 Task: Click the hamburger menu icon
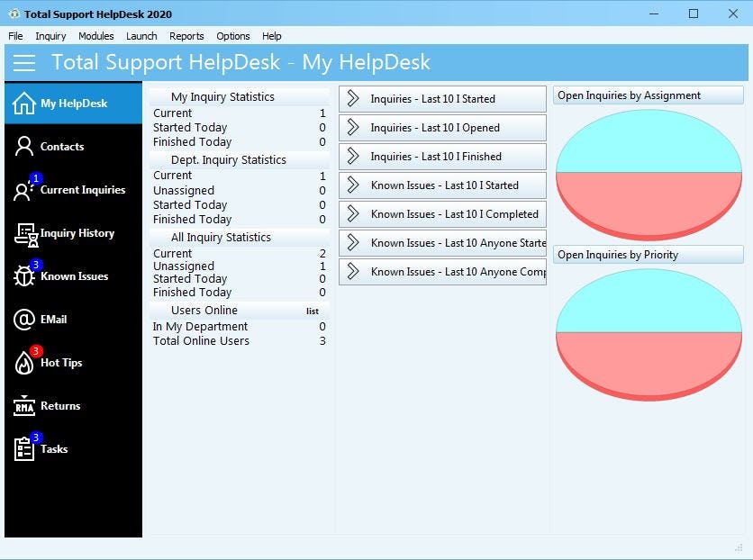click(x=24, y=63)
